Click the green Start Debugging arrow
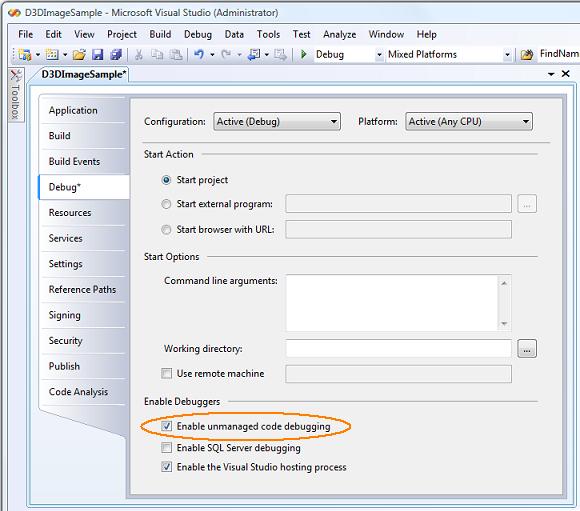This screenshot has width=580, height=511. [x=304, y=54]
